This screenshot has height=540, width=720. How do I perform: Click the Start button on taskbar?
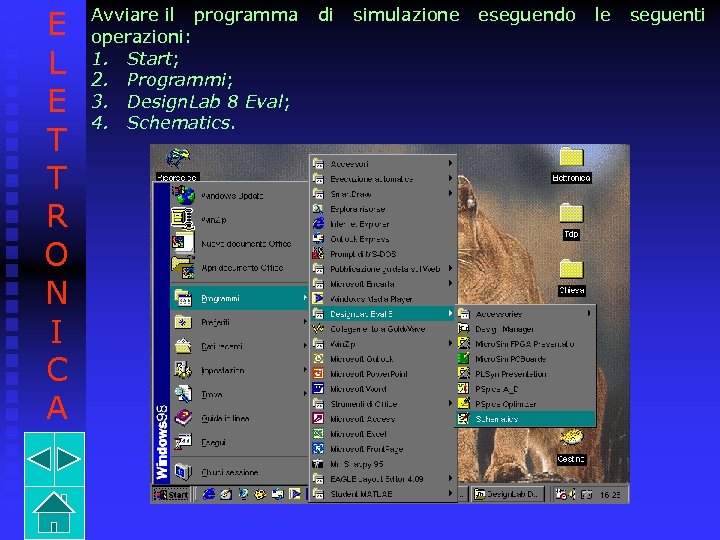[172, 495]
